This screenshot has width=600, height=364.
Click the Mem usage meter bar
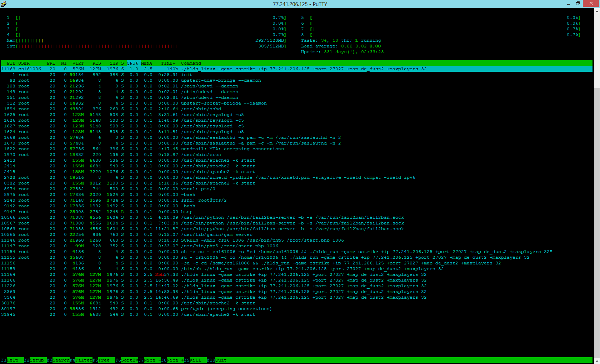tap(146, 40)
